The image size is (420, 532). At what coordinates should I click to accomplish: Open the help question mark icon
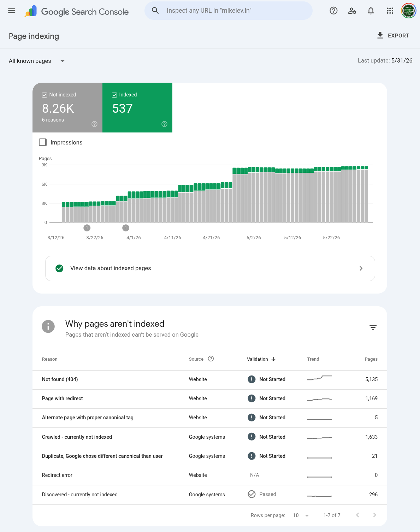coord(333,11)
